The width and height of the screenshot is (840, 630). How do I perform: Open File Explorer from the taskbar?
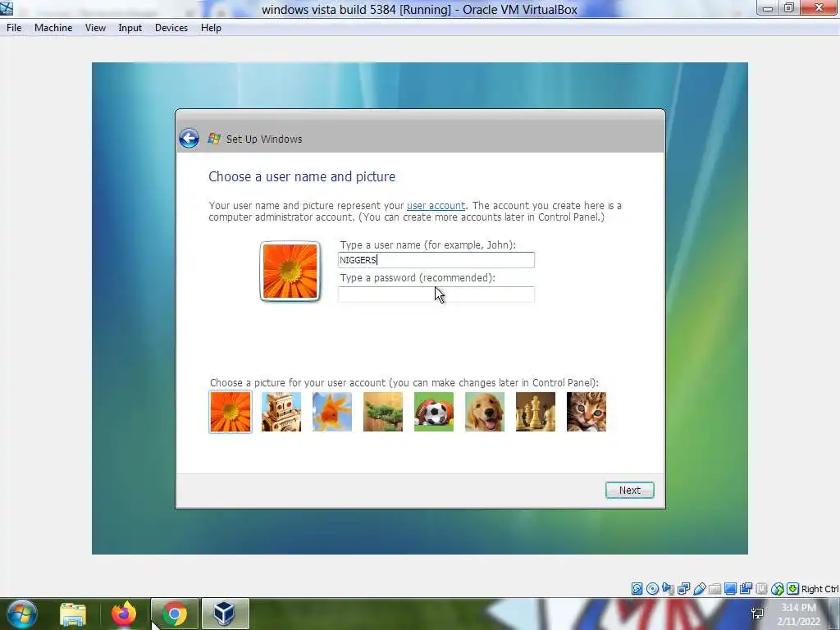pyautogui.click(x=73, y=614)
